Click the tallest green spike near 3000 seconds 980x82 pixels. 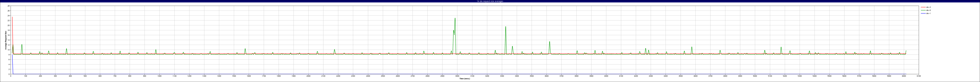pyautogui.click(x=455, y=18)
